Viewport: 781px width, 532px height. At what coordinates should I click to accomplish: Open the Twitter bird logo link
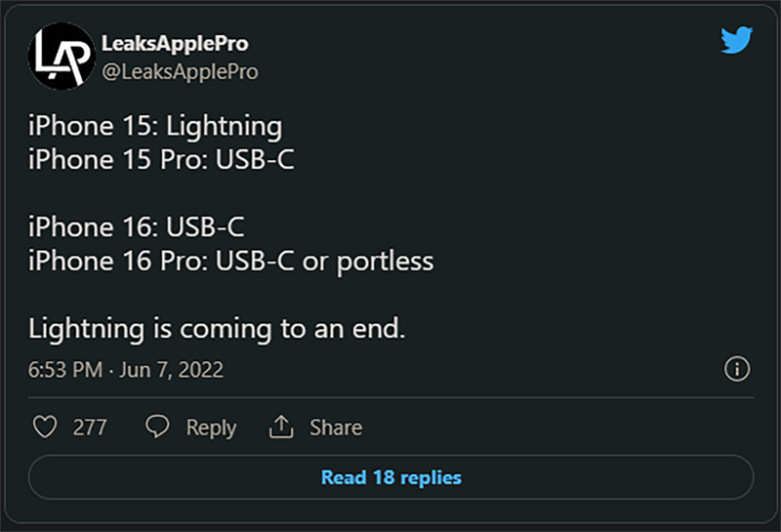(x=736, y=40)
